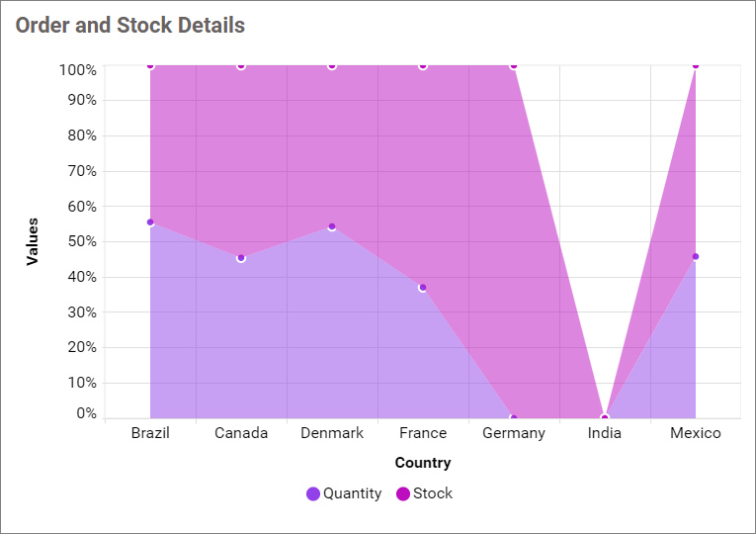
Task: Click the Values axis title
Action: coord(33,241)
